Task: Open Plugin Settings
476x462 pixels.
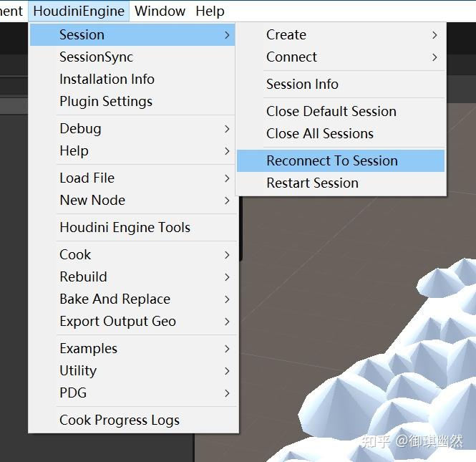Action: coord(106,101)
